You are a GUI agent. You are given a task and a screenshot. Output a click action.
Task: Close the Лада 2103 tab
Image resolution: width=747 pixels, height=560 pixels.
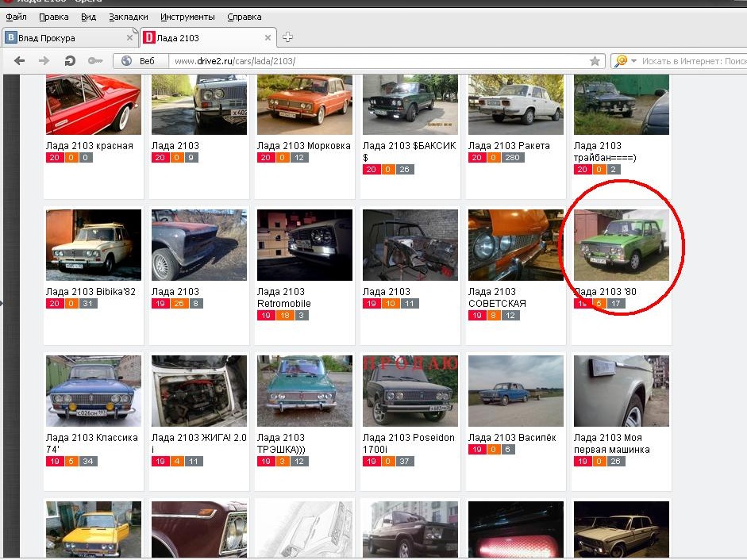pos(268,37)
